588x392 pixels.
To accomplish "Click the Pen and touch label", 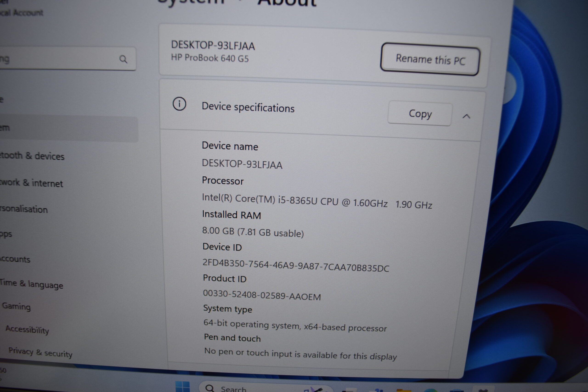I will click(x=232, y=338).
